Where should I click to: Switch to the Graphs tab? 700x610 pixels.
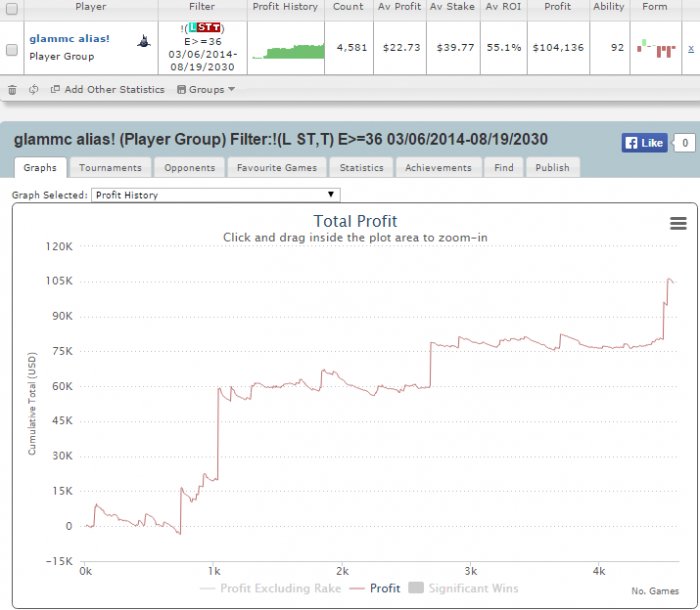tap(40, 167)
